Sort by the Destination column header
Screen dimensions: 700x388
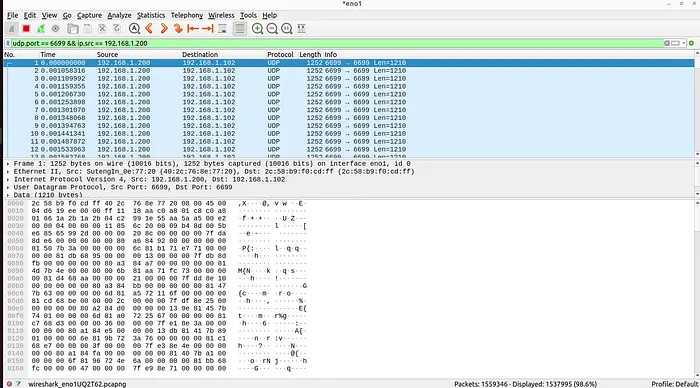point(200,54)
